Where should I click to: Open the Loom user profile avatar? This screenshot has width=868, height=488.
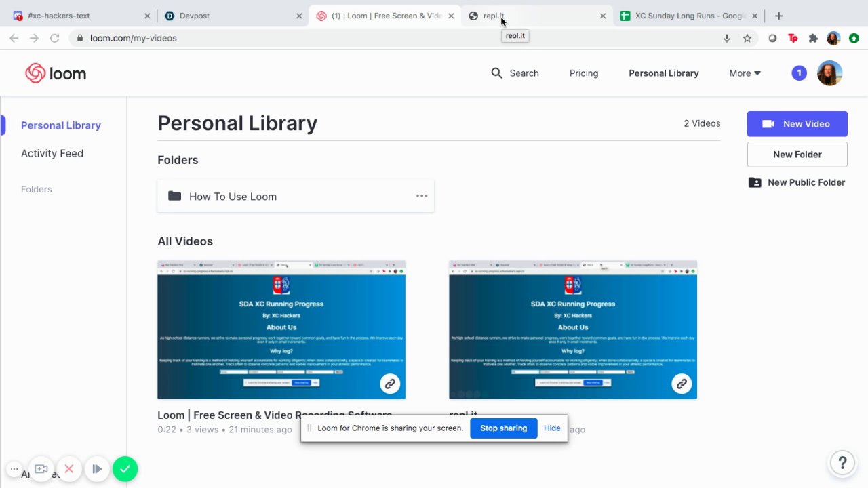[x=829, y=73]
